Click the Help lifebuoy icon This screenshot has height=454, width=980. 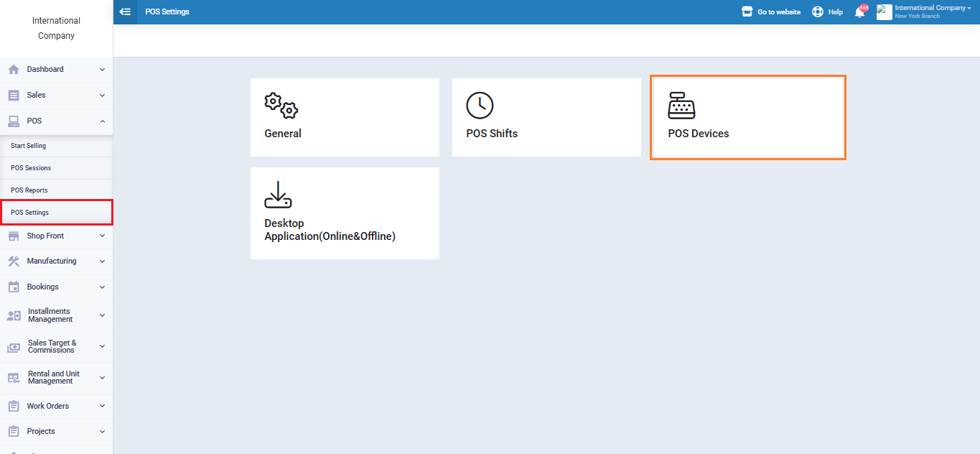tap(818, 12)
